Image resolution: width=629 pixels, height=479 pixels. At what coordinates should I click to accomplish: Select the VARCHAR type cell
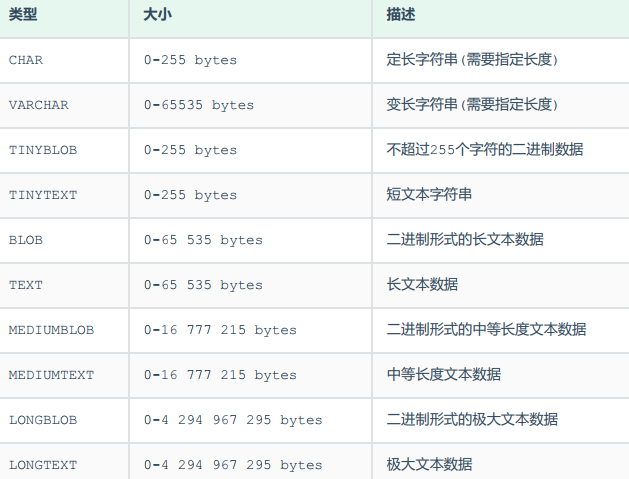[38, 105]
